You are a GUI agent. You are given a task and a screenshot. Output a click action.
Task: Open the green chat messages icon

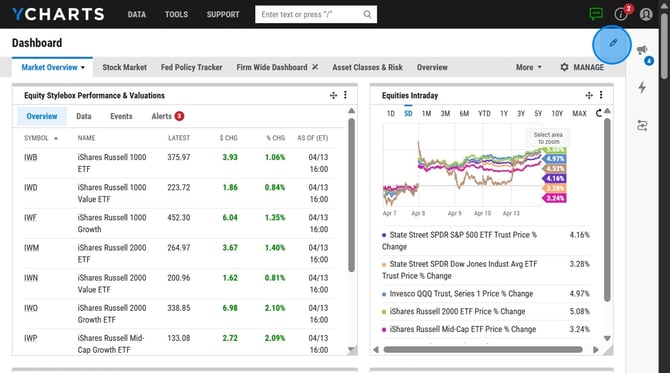[x=596, y=14]
